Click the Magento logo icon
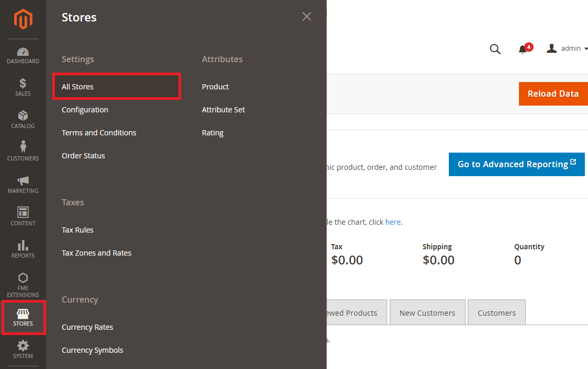 (23, 19)
